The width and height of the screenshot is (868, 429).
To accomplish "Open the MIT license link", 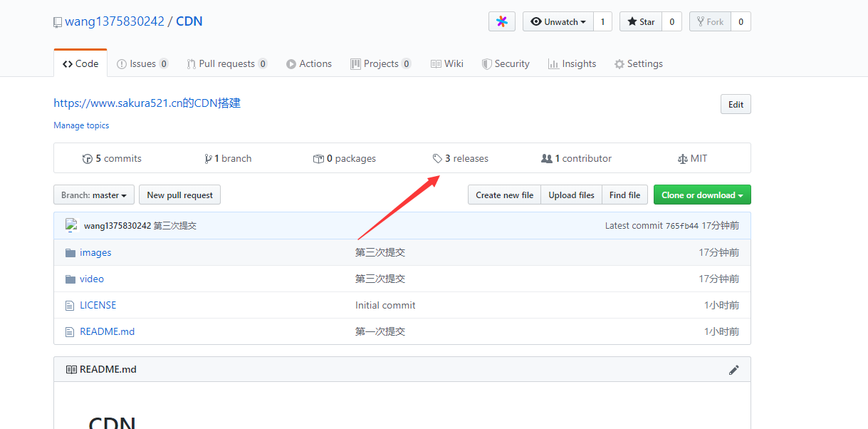I will [x=693, y=159].
